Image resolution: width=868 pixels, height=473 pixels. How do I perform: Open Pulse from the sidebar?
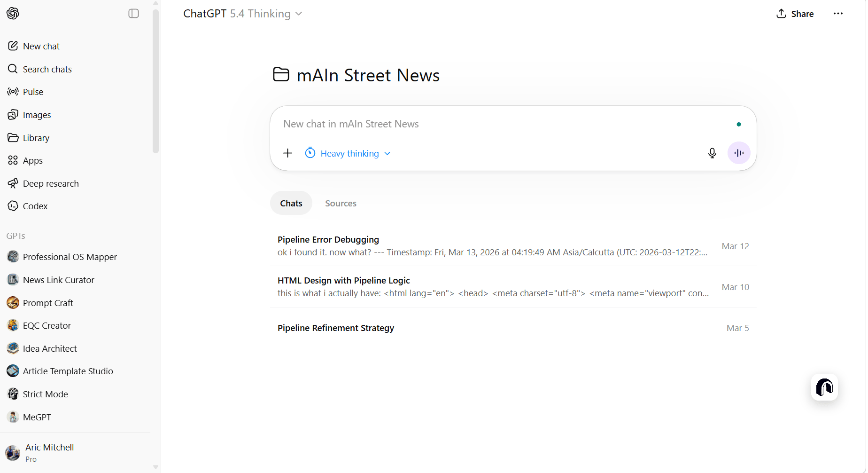tap(33, 92)
